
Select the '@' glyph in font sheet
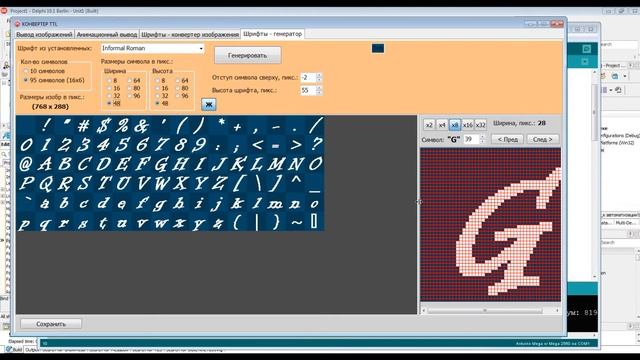tap(26, 164)
